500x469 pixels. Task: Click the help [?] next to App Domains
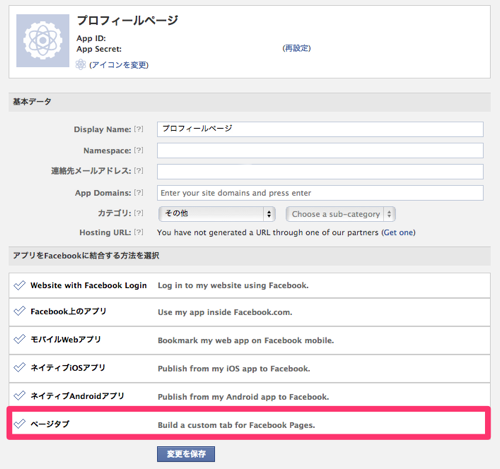coord(139,193)
